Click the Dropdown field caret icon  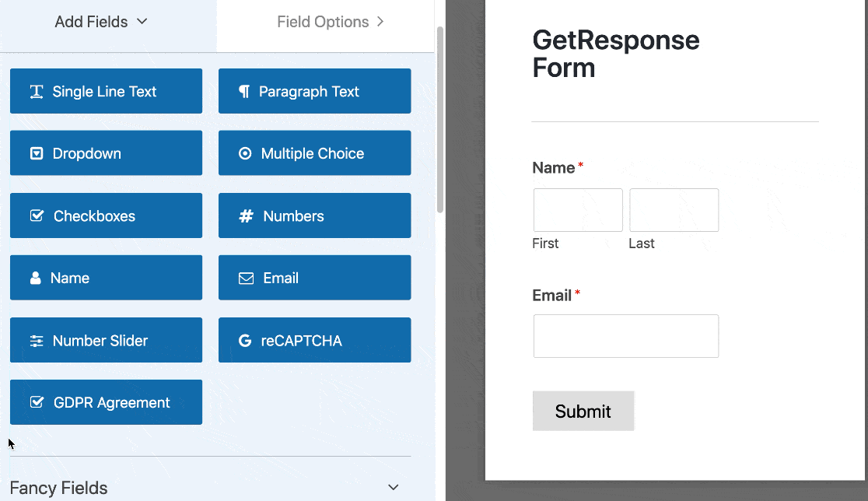[36, 154]
